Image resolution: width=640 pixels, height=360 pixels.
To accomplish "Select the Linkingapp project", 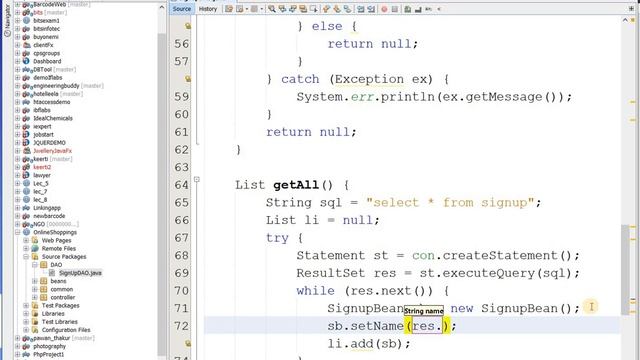I will click(x=47, y=208).
